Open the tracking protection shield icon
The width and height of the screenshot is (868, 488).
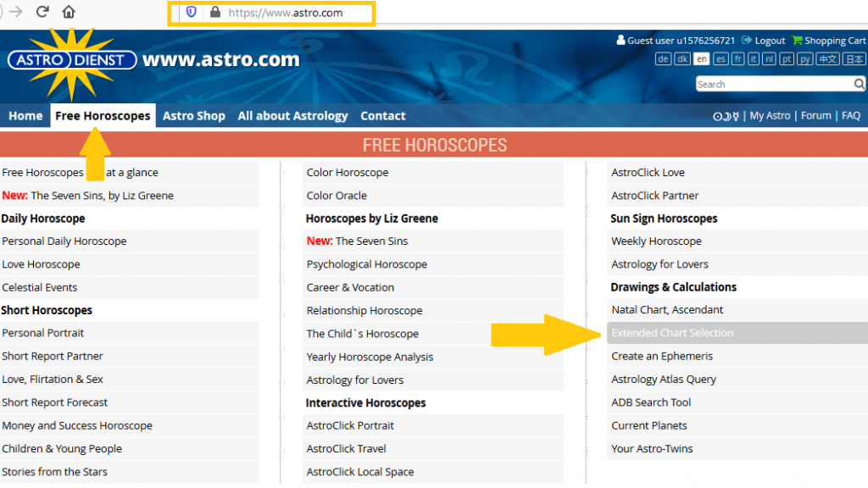(191, 12)
